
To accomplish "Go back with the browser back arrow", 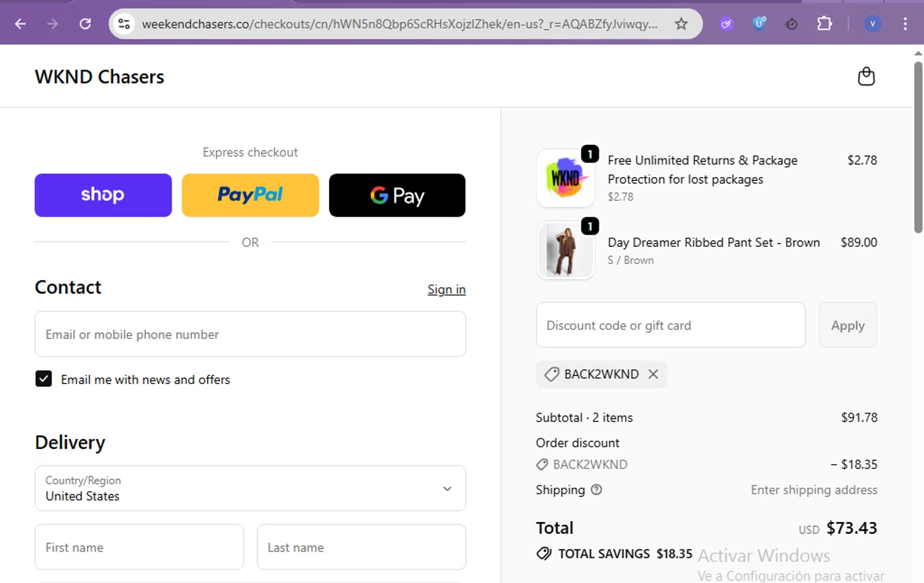I will click(20, 24).
